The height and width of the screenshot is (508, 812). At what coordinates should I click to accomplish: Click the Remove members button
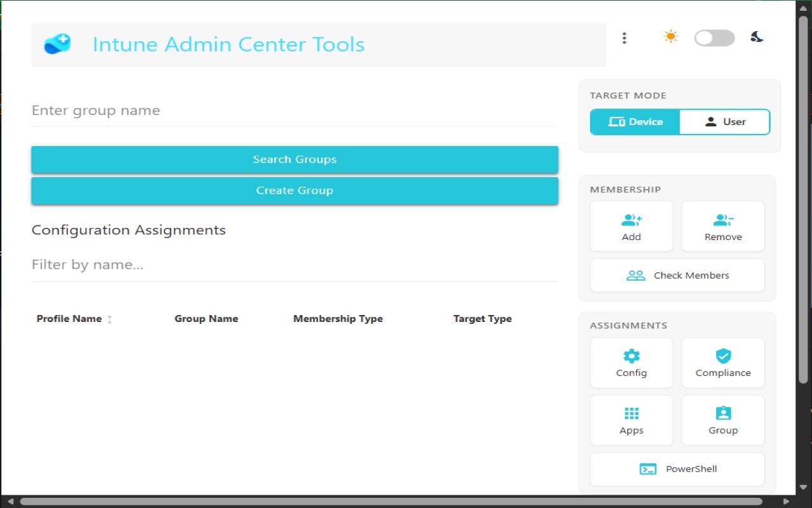[723, 227]
